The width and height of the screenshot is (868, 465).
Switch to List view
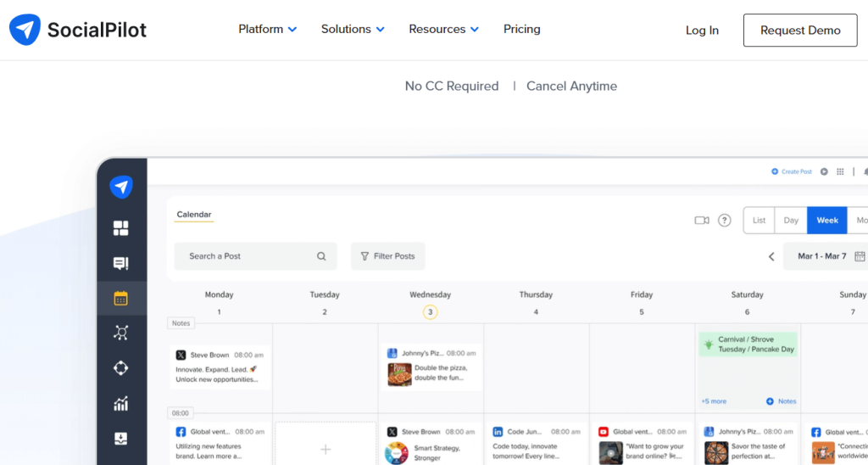pos(759,221)
